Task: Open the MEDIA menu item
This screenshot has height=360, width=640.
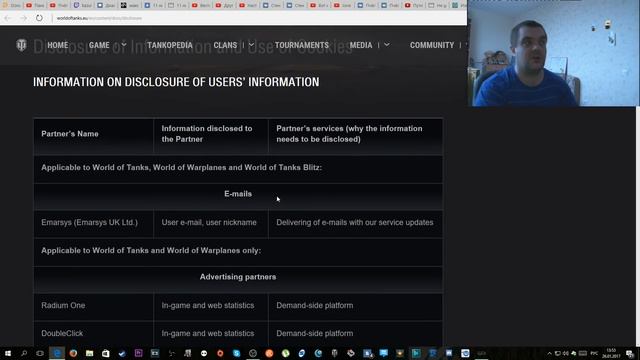Action: 361,45
